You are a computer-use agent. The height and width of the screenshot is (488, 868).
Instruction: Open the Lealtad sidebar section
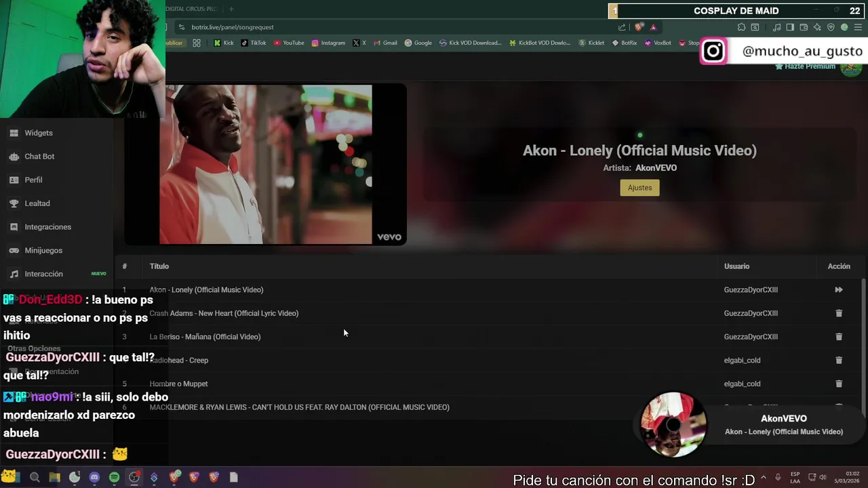(37, 203)
